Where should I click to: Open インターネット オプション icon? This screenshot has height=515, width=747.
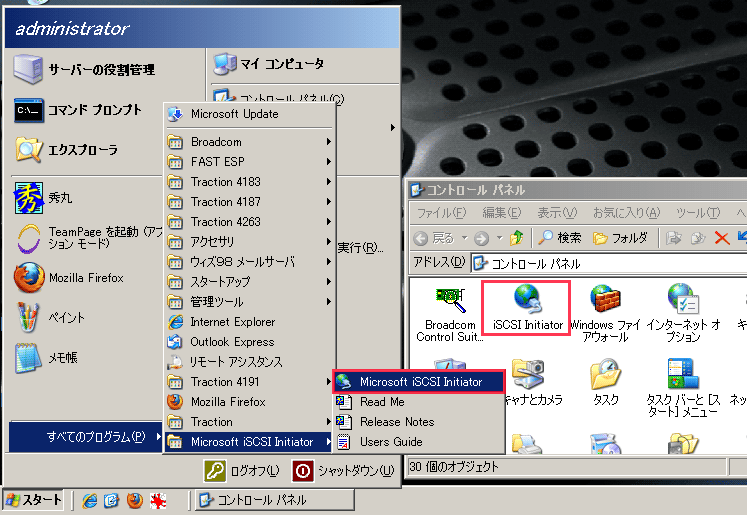(x=683, y=313)
